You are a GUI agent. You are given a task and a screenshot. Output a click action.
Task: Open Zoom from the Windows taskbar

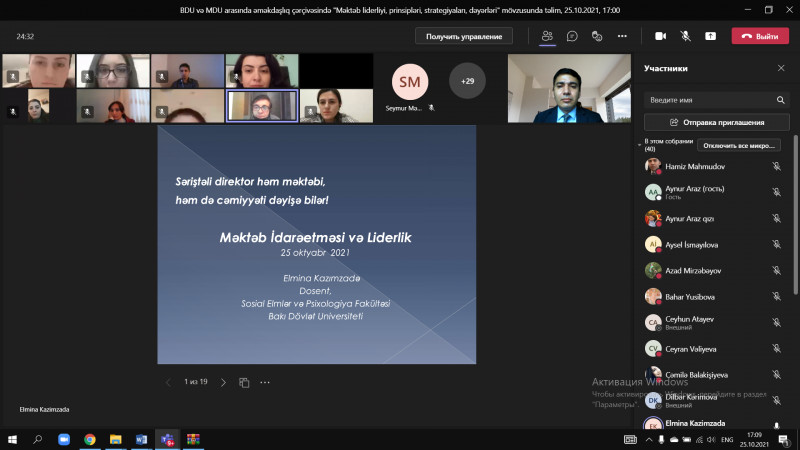[x=64, y=439]
